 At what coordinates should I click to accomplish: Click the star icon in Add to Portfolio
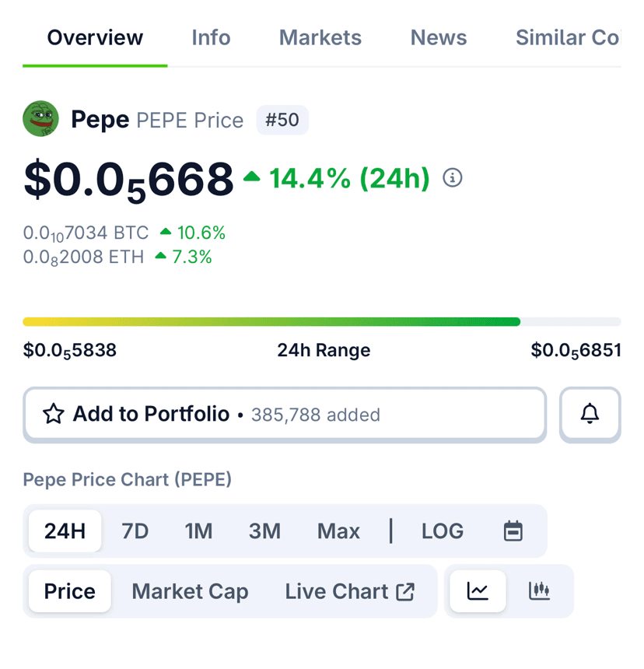[53, 414]
